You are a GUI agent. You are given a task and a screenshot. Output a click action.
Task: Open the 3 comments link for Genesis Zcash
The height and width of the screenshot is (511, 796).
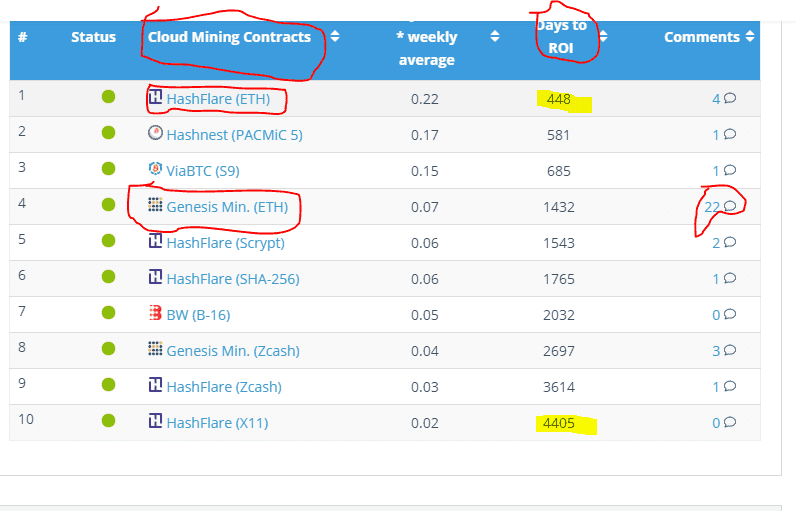pos(716,351)
